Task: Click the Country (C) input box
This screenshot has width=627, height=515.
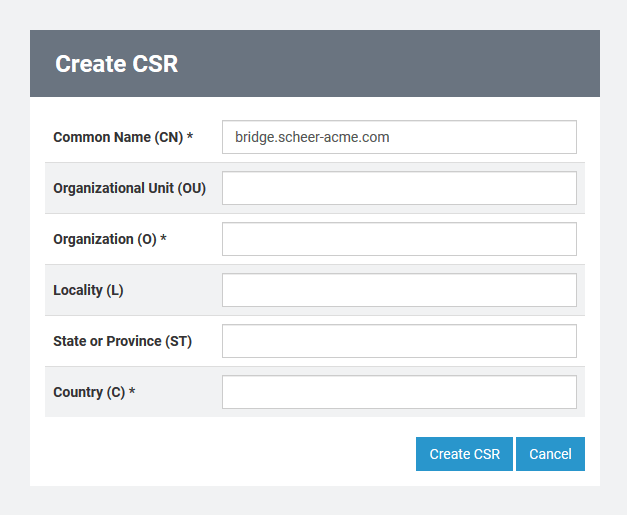Action: pos(399,392)
